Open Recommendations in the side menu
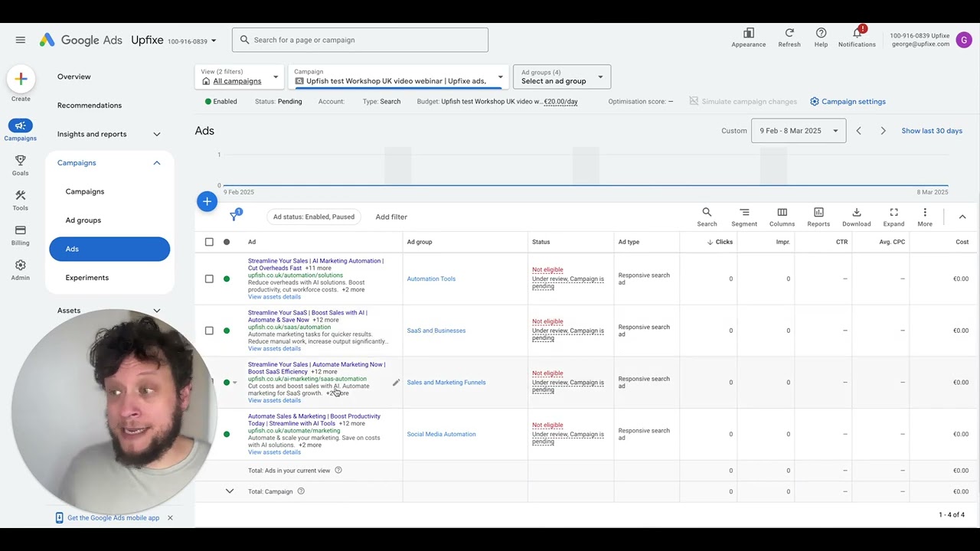This screenshot has height=551, width=980. click(x=90, y=106)
